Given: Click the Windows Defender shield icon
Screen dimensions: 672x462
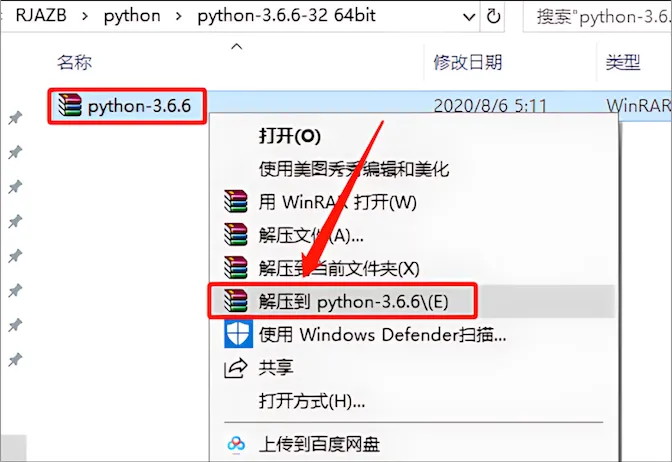Looking at the screenshot, I should (x=238, y=334).
